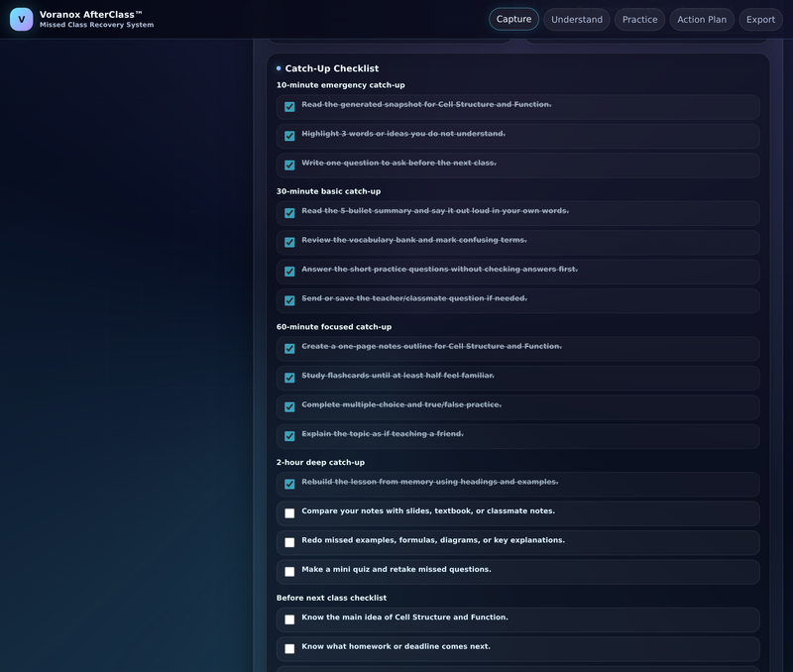The image size is (793, 672).
Task: Click the '30-minute basic catch-up' heading
Action: pyautogui.click(x=328, y=191)
